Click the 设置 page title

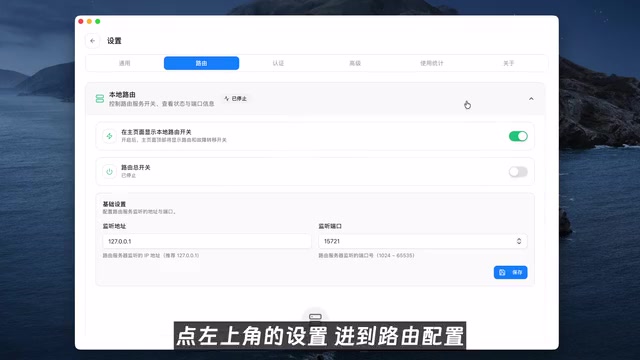pos(114,41)
